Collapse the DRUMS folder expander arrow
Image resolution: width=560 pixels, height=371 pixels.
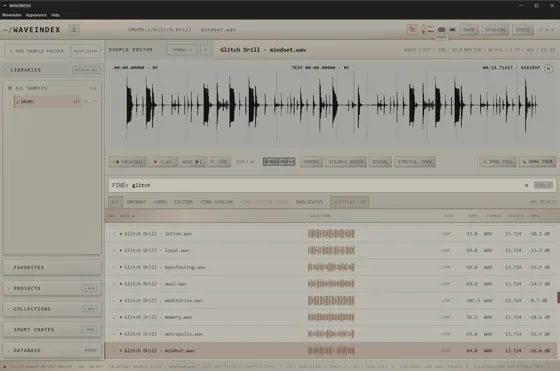(10, 102)
